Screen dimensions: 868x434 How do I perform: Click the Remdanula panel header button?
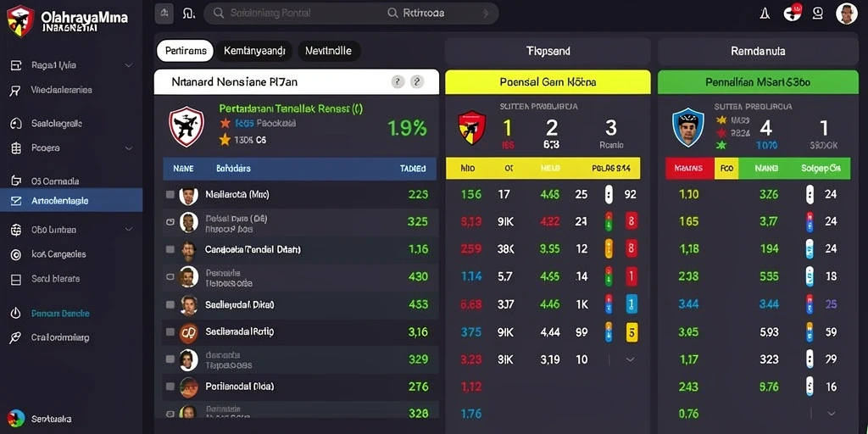click(758, 52)
